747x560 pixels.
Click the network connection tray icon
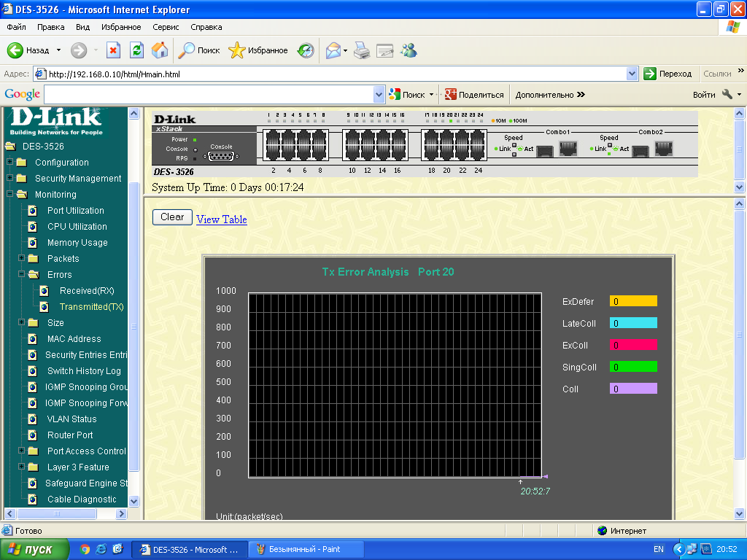[x=692, y=549]
